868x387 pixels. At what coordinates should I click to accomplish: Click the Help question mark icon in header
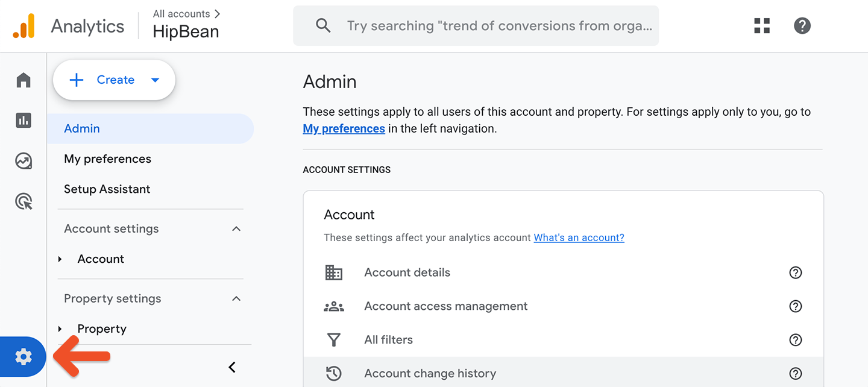click(x=802, y=26)
